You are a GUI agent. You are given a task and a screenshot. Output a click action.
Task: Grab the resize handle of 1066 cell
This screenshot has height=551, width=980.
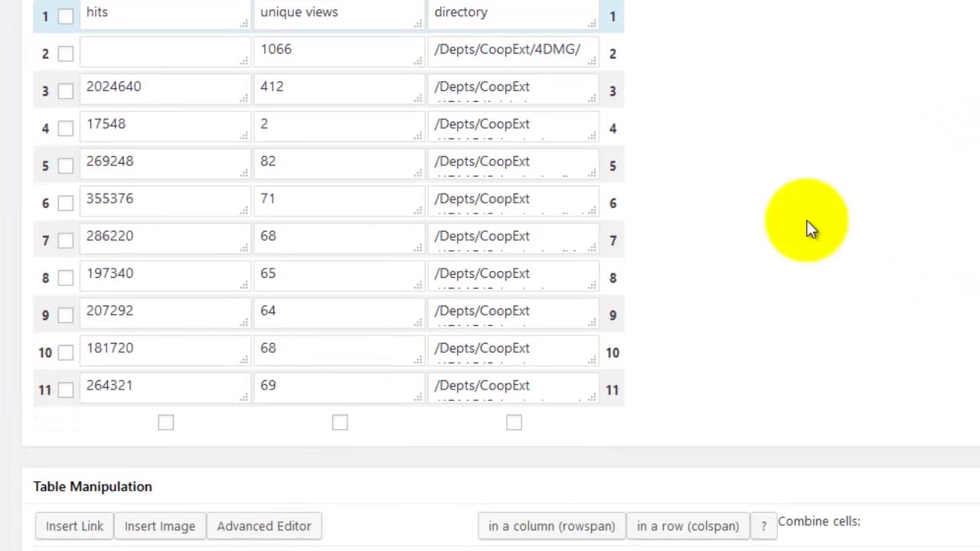point(418,61)
